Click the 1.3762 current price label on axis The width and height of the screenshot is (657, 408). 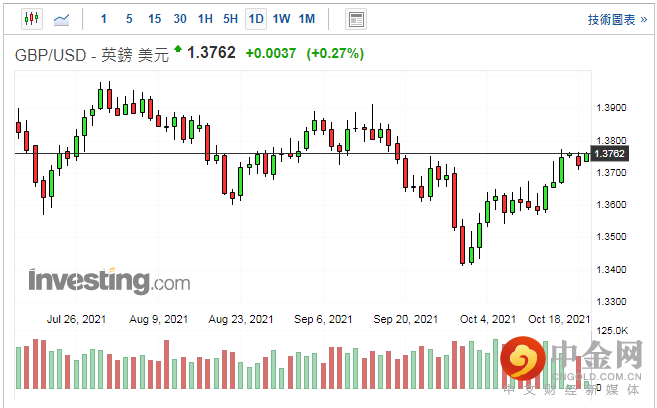click(x=609, y=153)
